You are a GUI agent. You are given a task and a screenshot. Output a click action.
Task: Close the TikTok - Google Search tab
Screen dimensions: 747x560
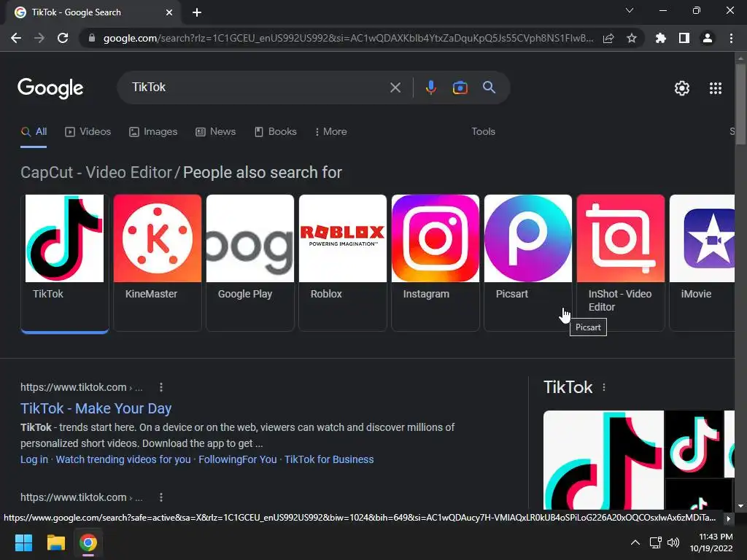coord(169,12)
